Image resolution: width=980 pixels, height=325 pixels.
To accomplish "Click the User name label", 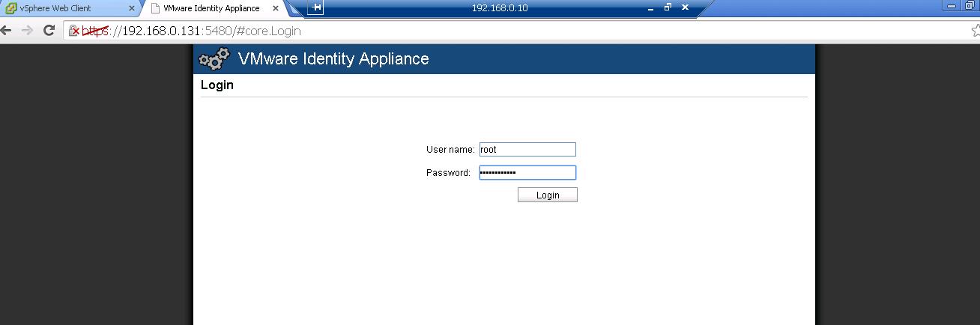I will [x=450, y=150].
